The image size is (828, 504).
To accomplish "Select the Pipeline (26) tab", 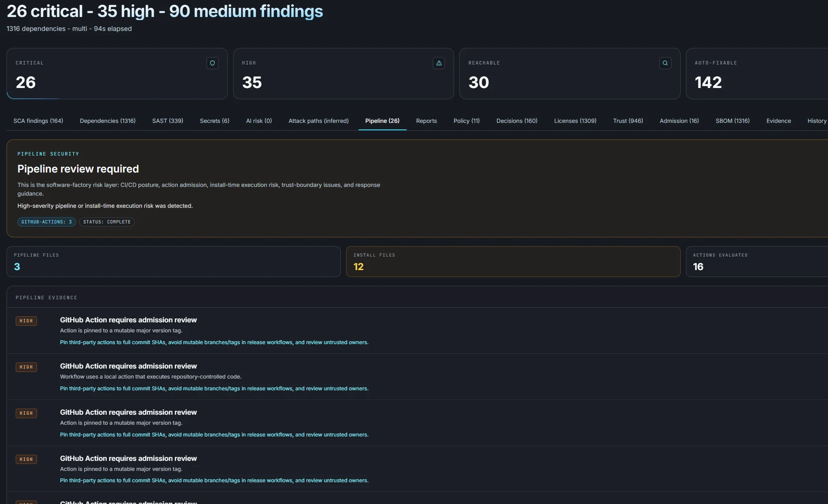I will (382, 121).
